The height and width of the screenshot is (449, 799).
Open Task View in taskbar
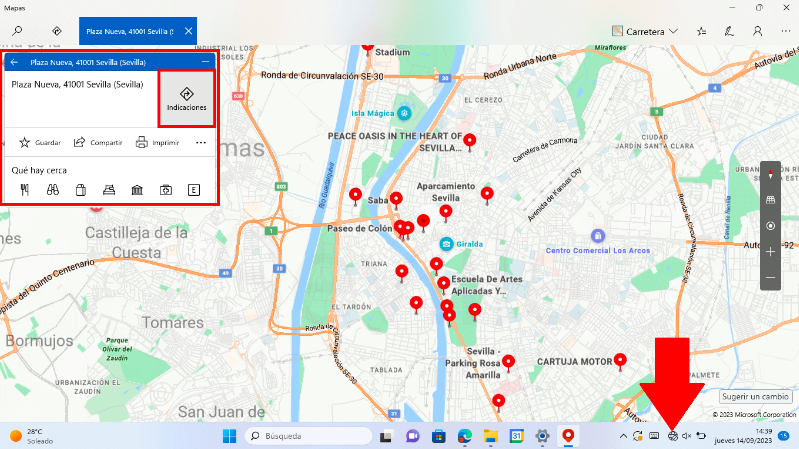[386, 436]
